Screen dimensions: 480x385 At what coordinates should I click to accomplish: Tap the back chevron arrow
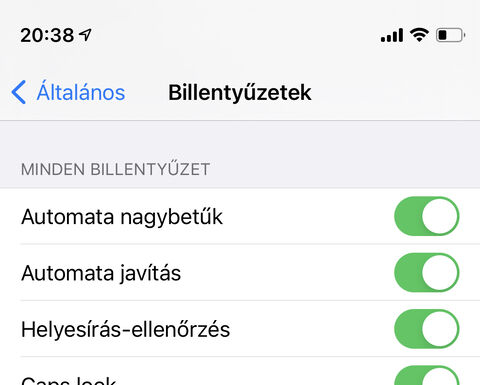pyautogui.click(x=19, y=92)
